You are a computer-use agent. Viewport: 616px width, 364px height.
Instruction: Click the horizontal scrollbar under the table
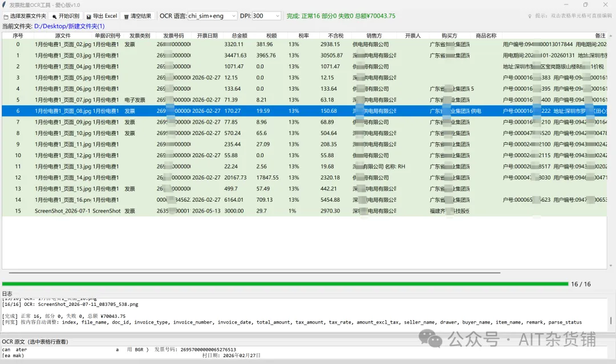click(254, 273)
